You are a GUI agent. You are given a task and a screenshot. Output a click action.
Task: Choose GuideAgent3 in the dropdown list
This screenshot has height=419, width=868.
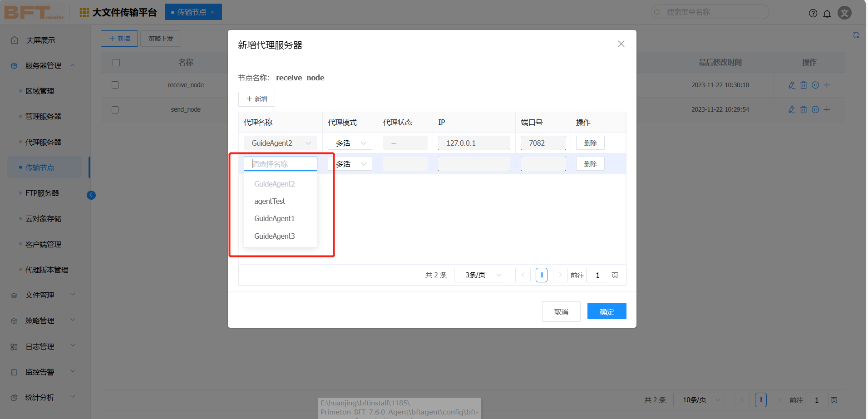(274, 236)
